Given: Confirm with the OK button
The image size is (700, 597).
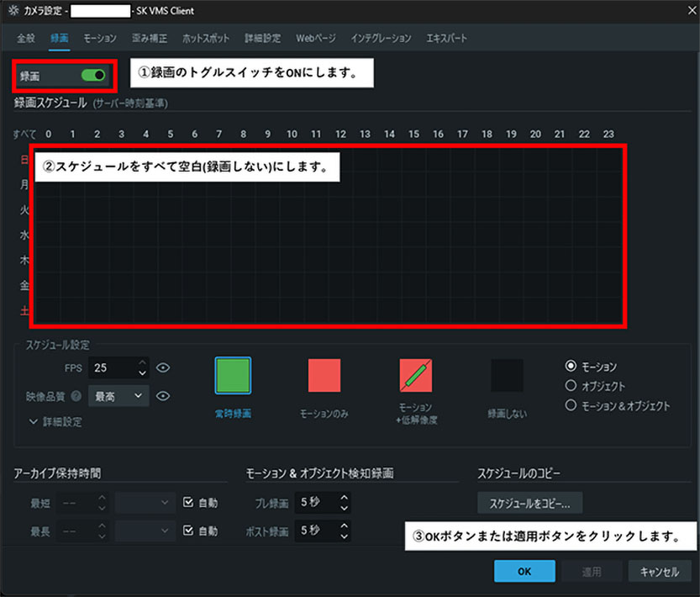Looking at the screenshot, I should pos(524,571).
